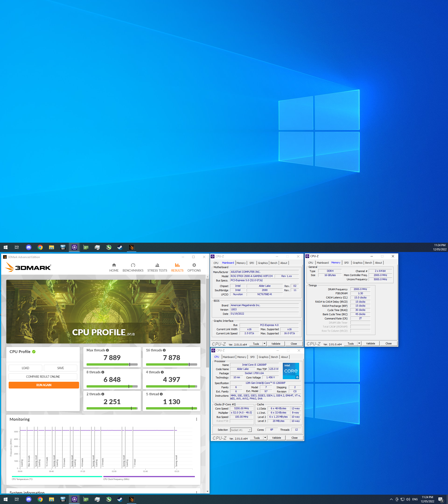Toggle CPU Clock Frequency legend in Monitoring chart
The height and width of the screenshot is (504, 448).
[x=149, y=478]
